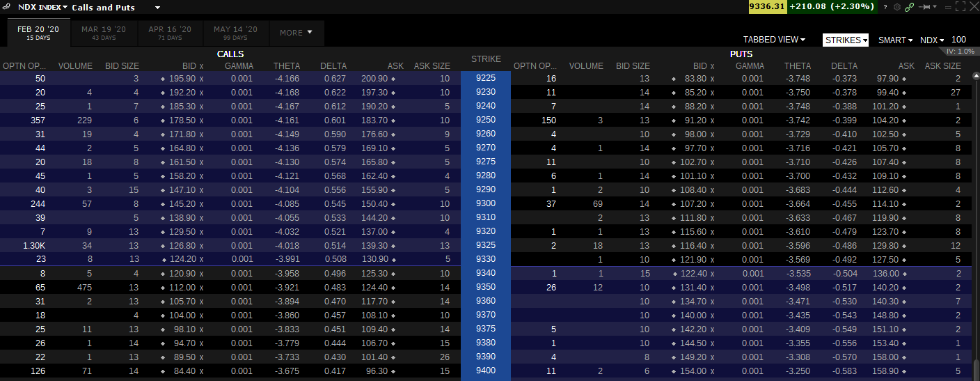Open the window menu lines icon
This screenshot has width=980, height=381.
(947, 7)
